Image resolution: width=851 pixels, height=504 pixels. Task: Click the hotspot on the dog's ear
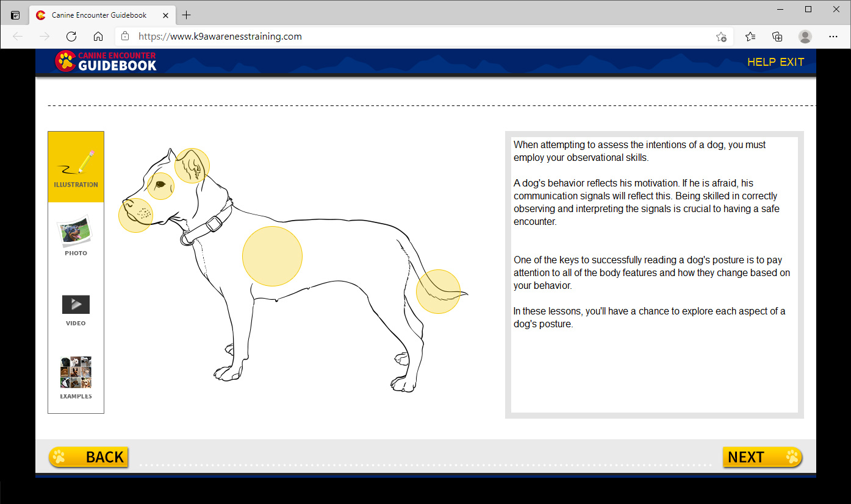pos(192,166)
